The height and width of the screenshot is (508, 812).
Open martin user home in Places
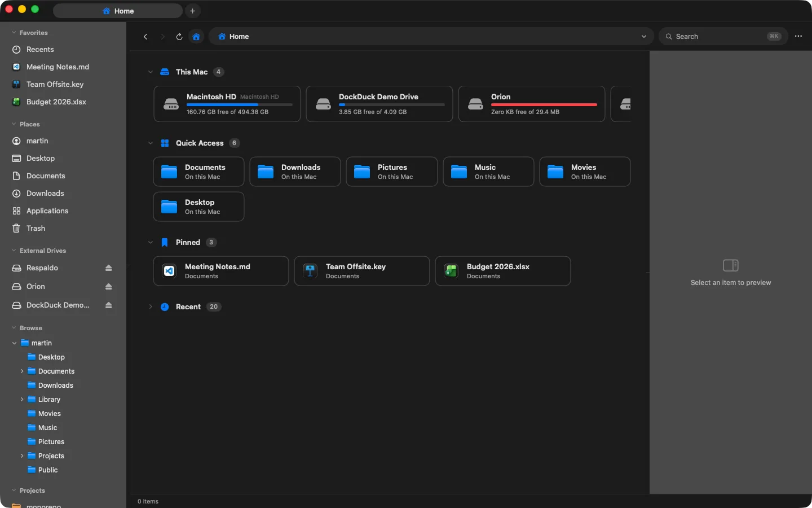[x=63, y=141]
